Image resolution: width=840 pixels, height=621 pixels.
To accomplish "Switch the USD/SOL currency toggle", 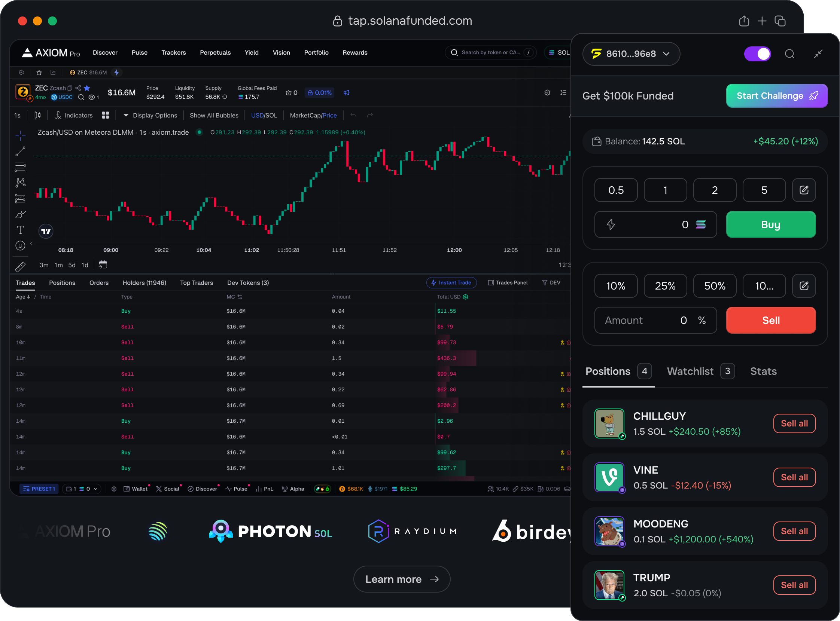I will [x=264, y=115].
